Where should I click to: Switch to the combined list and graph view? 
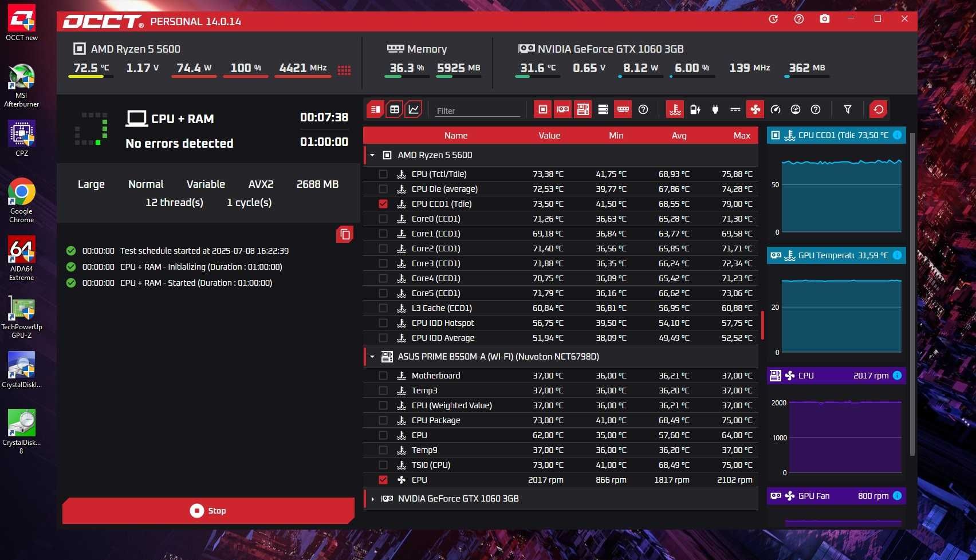pyautogui.click(x=376, y=109)
